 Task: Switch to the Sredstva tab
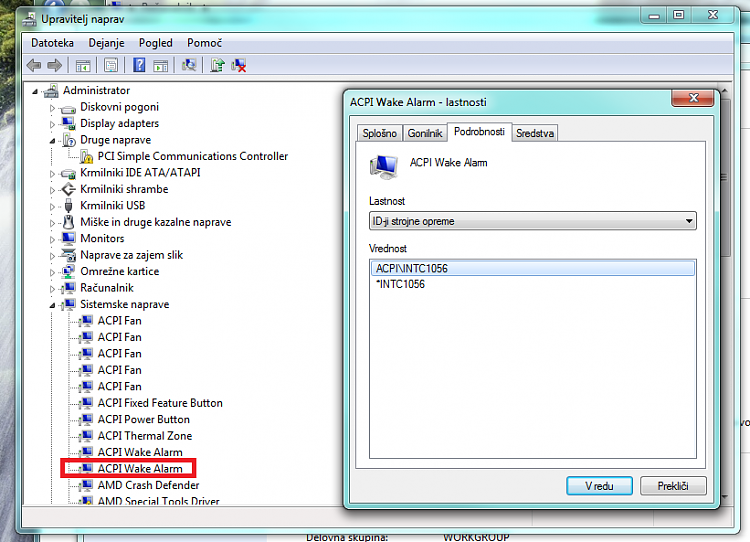pyautogui.click(x=535, y=133)
